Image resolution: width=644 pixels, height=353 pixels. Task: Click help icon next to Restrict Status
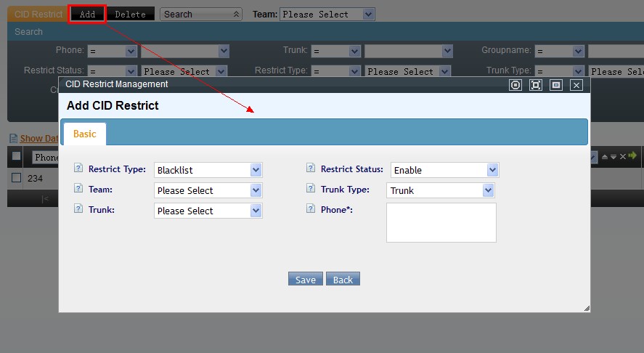tap(311, 169)
